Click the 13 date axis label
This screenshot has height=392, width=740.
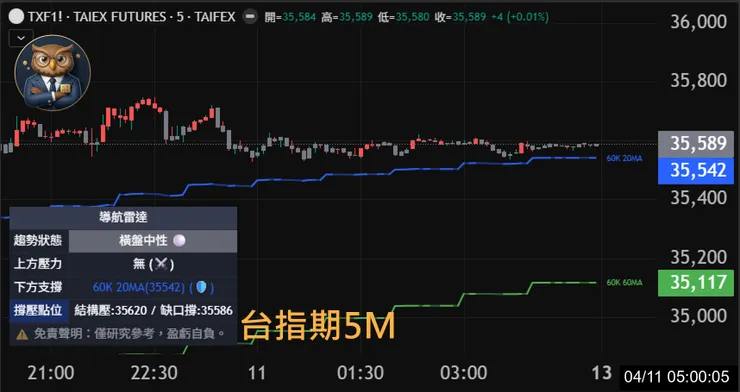click(x=601, y=374)
